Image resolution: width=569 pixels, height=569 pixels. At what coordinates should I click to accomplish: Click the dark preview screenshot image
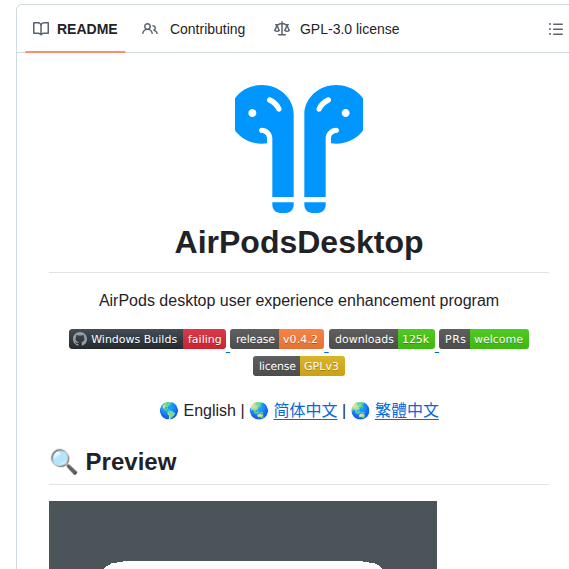click(243, 535)
